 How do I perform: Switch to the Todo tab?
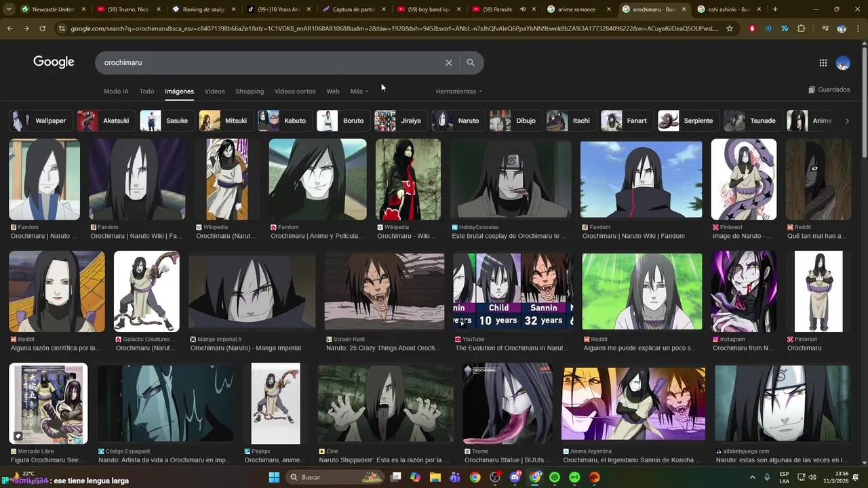(x=146, y=91)
